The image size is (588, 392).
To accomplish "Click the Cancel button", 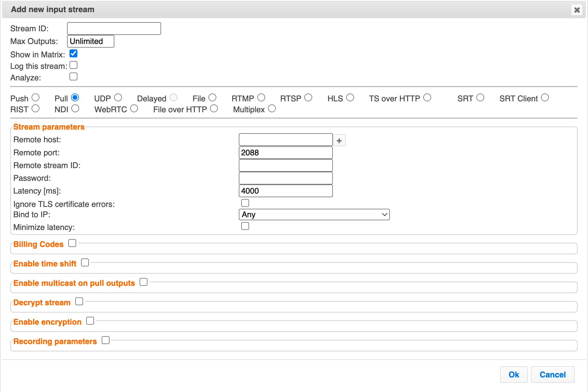I will coord(553,375).
